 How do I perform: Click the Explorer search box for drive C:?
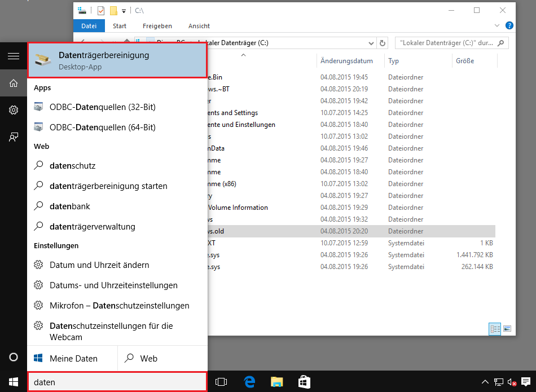pos(451,43)
